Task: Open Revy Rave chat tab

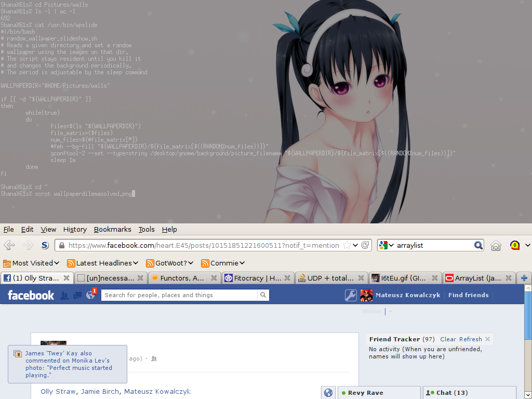Action: click(379, 393)
